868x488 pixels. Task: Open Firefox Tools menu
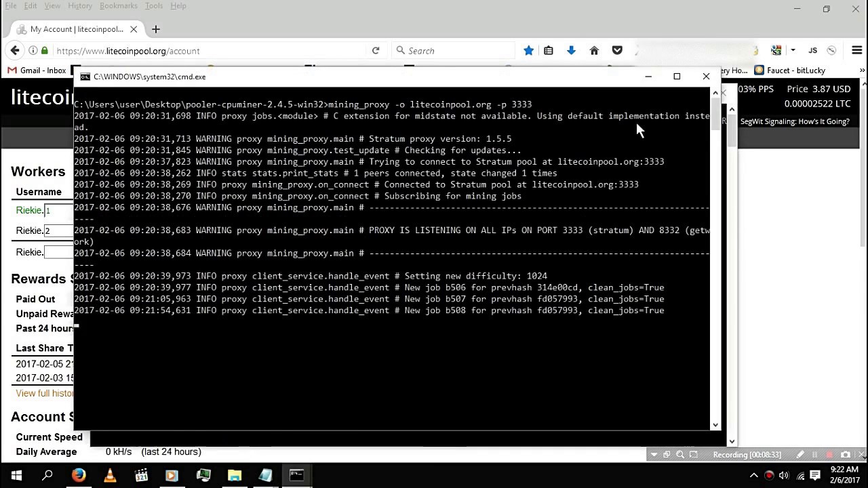[x=154, y=5]
